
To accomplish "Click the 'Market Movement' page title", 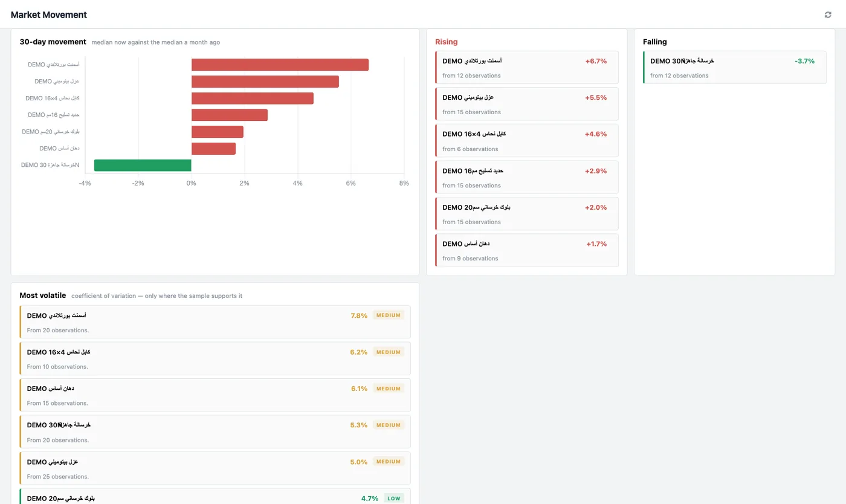I will (49, 15).
